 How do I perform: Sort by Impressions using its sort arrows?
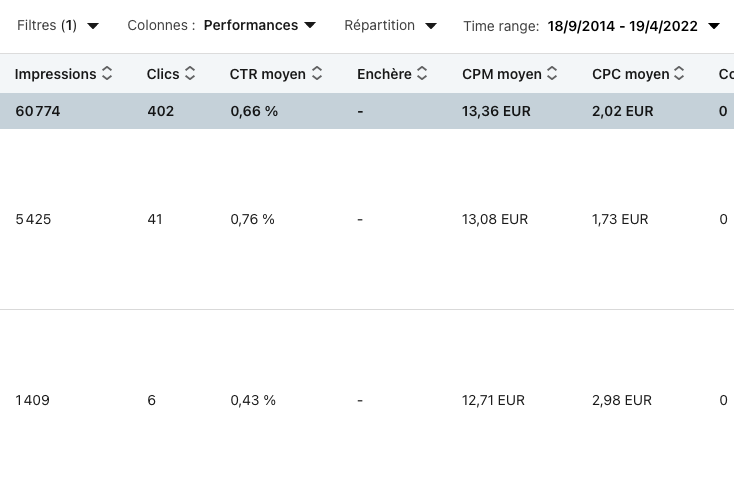107,74
